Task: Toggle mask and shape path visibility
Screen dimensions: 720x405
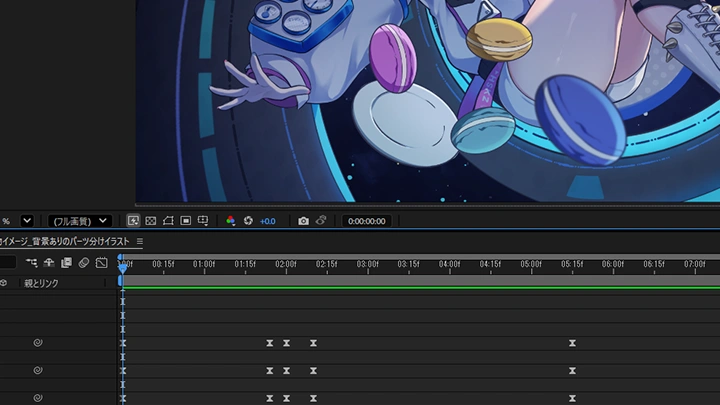Action: point(168,221)
